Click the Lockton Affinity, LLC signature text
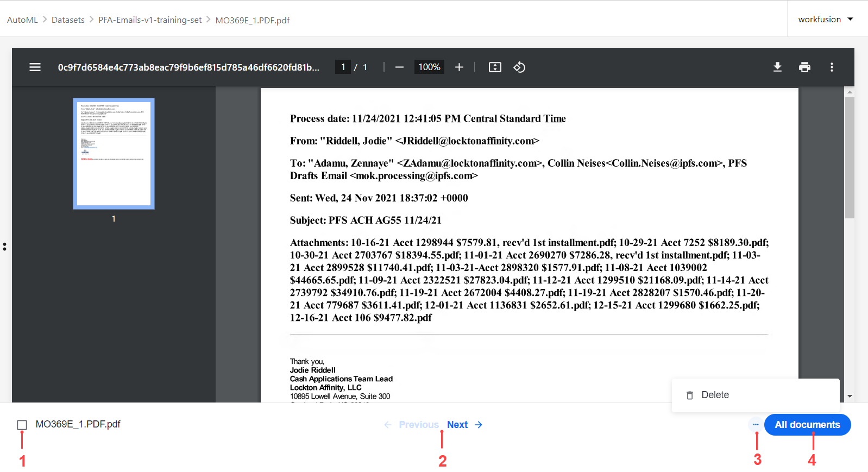The height and width of the screenshot is (472, 868). coord(325,388)
